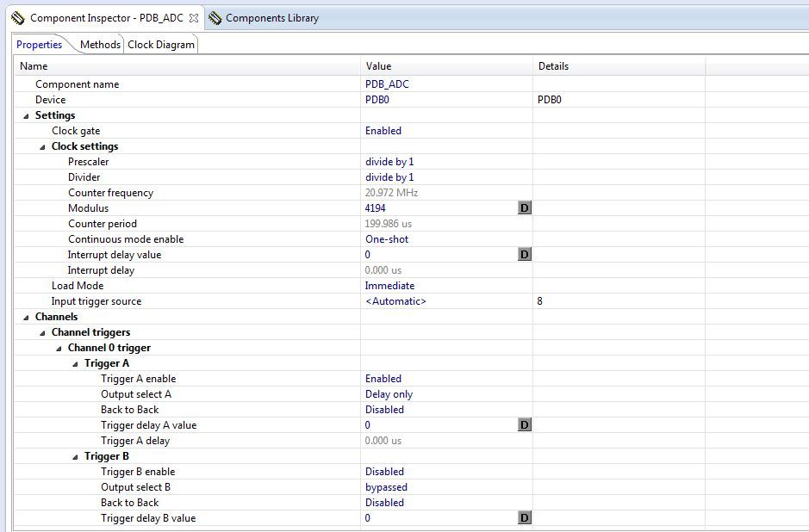Close the Component Inspector - PDB_ADC tab
Image resolution: width=809 pixels, height=532 pixels.
tap(194, 18)
